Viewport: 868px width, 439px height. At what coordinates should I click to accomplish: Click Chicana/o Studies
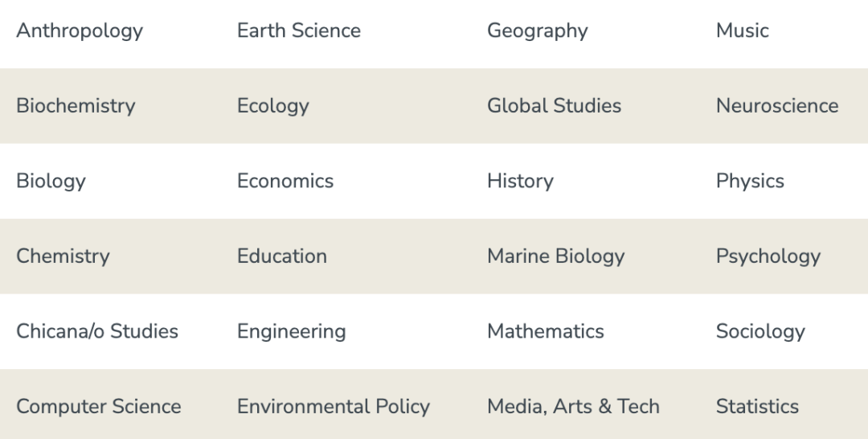click(x=97, y=331)
